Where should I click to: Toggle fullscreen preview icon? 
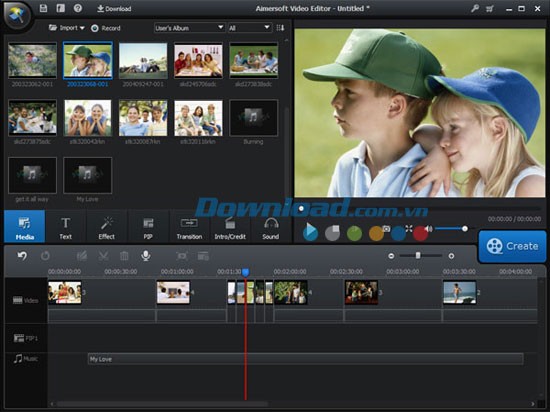[x=409, y=229]
